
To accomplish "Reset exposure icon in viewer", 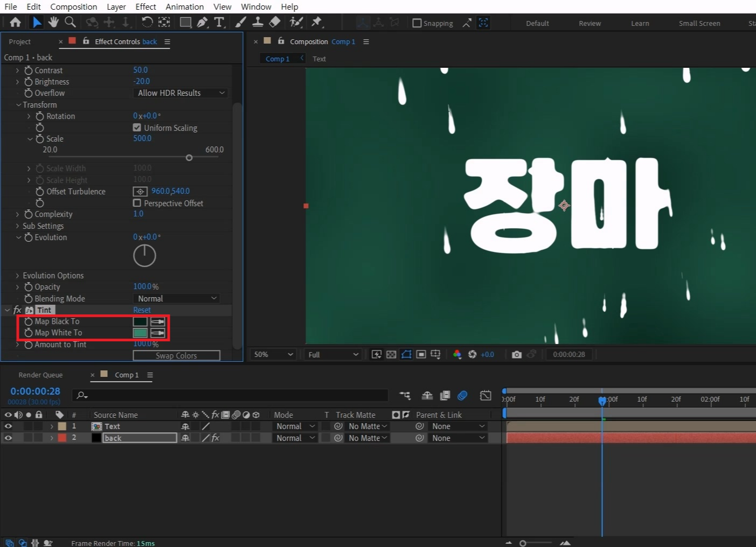I will pos(472,354).
